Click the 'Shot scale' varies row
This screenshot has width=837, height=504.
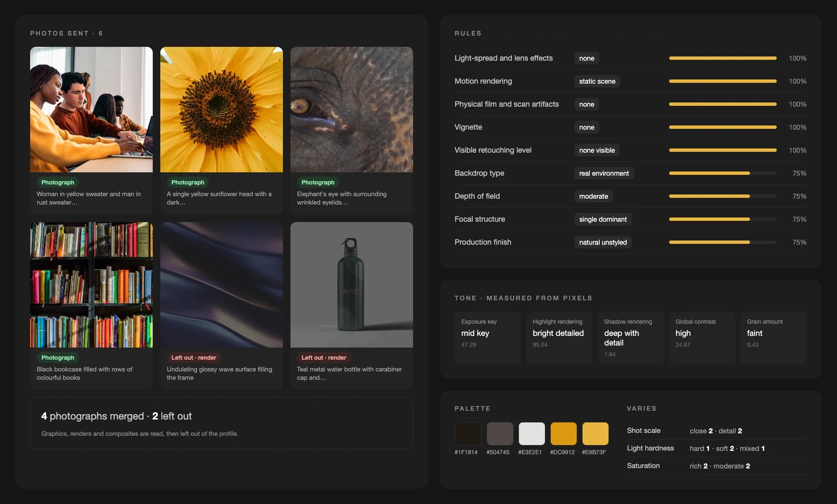(716, 431)
